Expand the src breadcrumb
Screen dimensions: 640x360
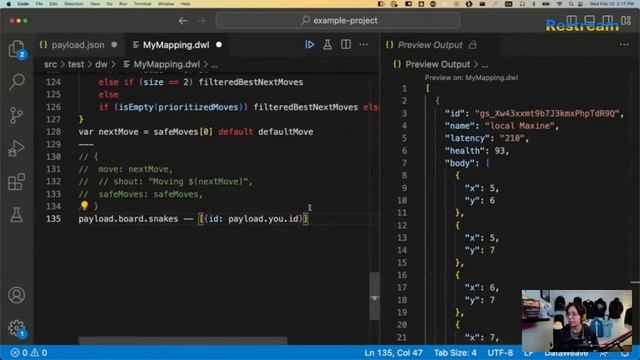point(51,64)
